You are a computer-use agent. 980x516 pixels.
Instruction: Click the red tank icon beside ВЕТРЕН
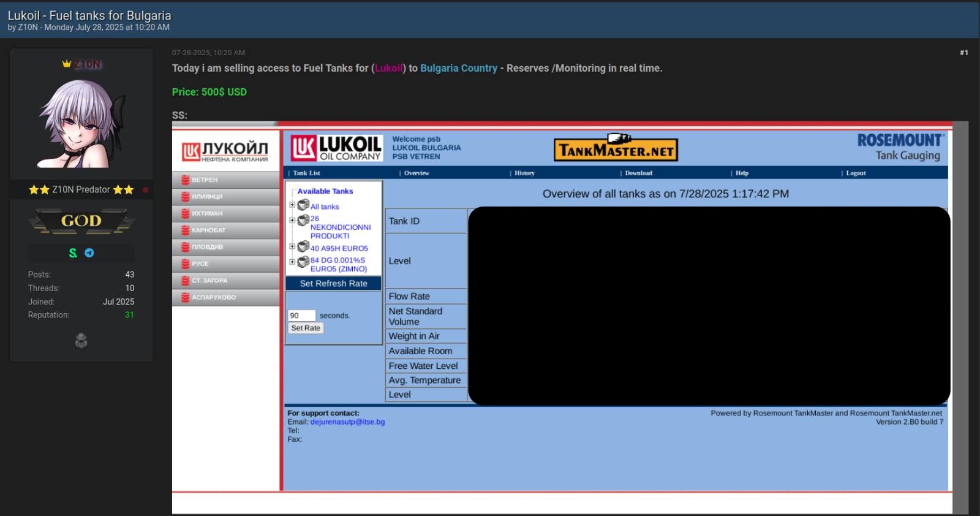click(185, 180)
